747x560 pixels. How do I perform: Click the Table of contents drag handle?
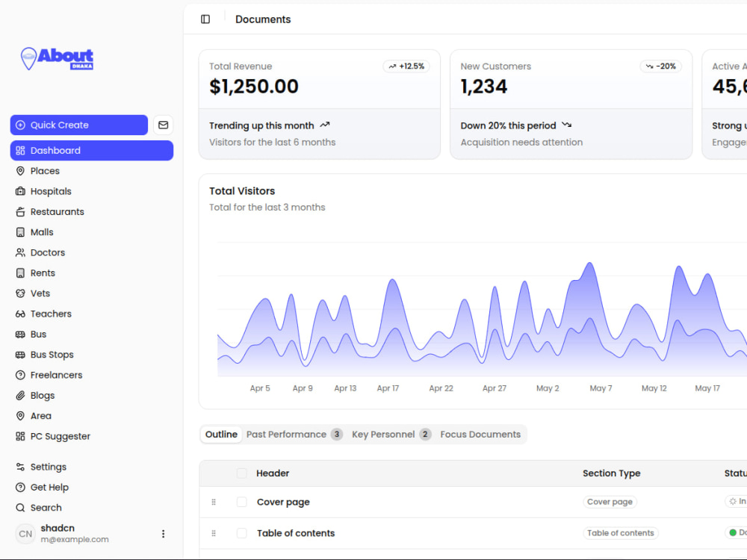(214, 533)
